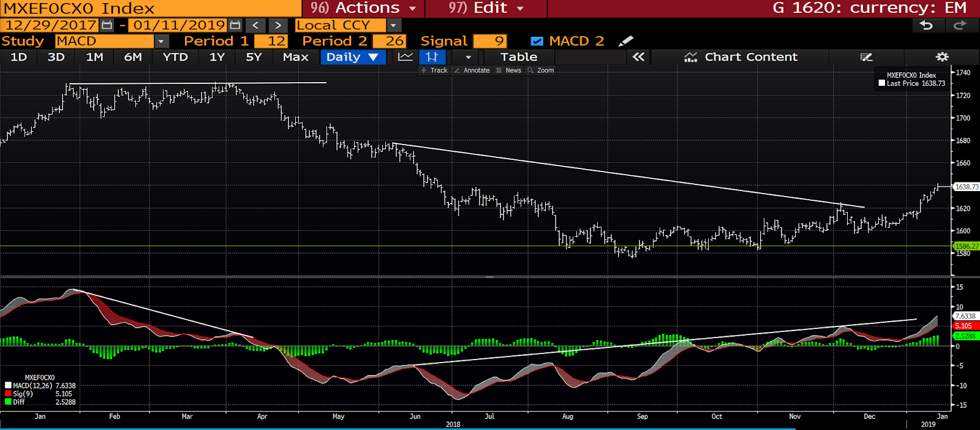Select the bar chart type icon

click(x=432, y=57)
